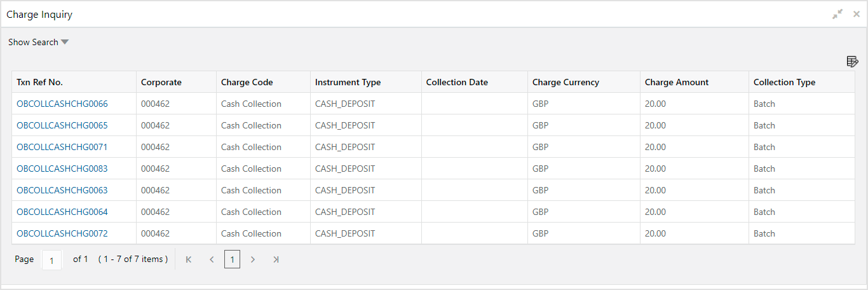The width and height of the screenshot is (868, 290).
Task: Open transaction OBCOLLCASHCHG0065
Action: point(62,125)
